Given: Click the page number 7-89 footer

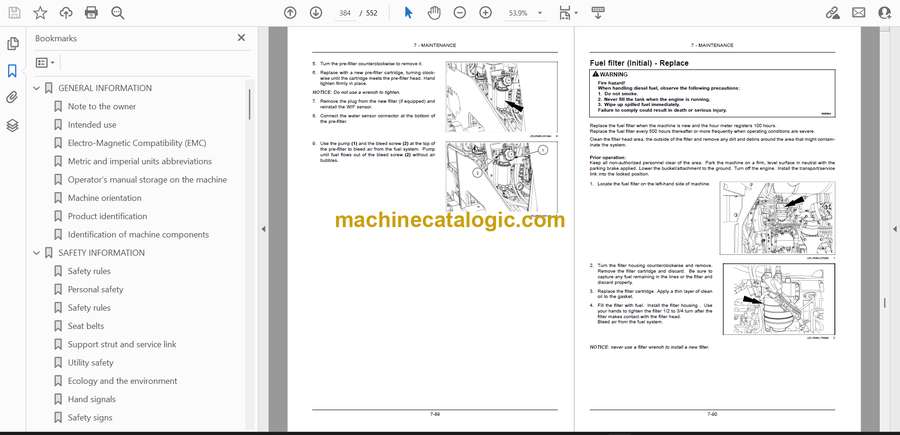Looking at the screenshot, I should pyautogui.click(x=435, y=413).
